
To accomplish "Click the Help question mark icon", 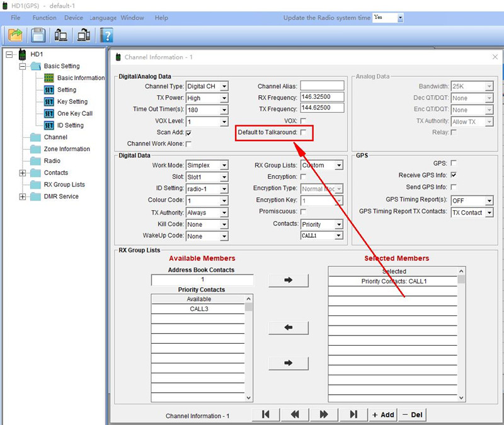I will click(107, 35).
